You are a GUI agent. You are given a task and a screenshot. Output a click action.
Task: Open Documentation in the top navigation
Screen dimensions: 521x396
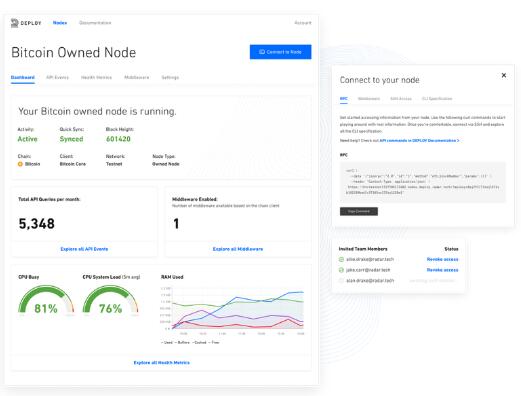tap(95, 23)
